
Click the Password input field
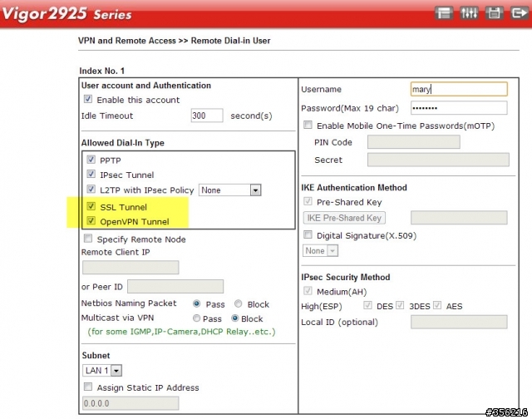(x=459, y=108)
